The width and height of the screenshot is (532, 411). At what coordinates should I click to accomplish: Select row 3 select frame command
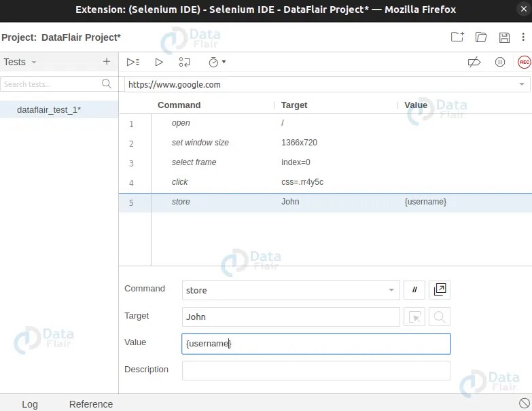[325, 162]
